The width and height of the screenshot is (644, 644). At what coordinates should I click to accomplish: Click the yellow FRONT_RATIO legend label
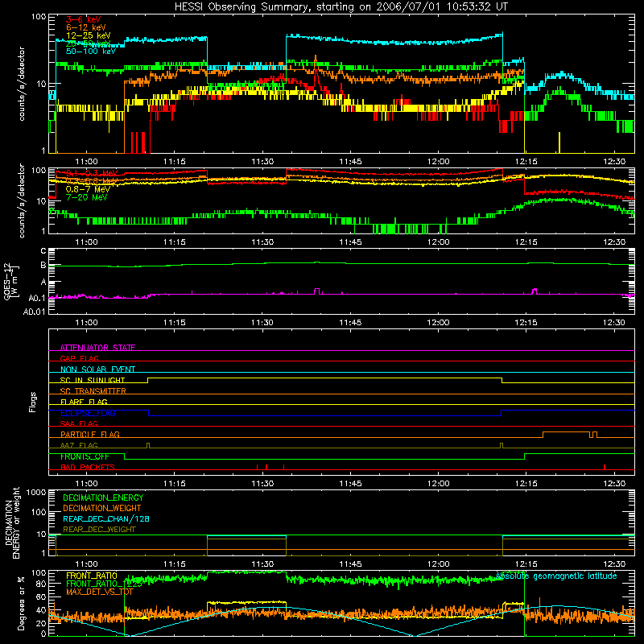pos(92,576)
